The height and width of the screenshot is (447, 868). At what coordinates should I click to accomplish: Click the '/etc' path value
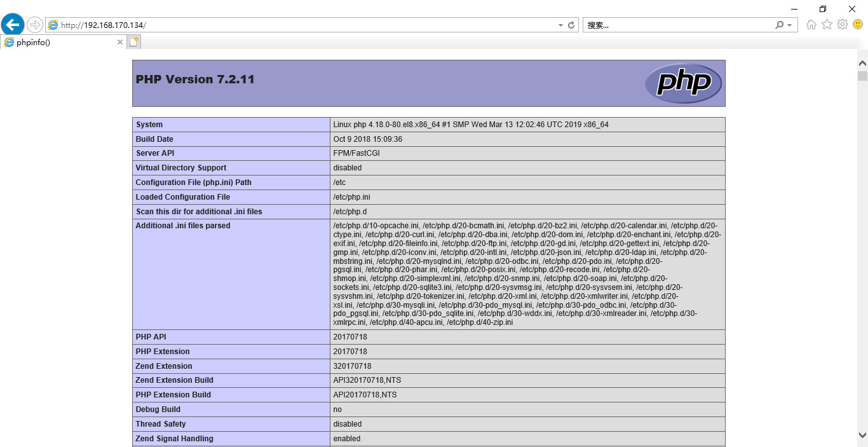coord(339,182)
